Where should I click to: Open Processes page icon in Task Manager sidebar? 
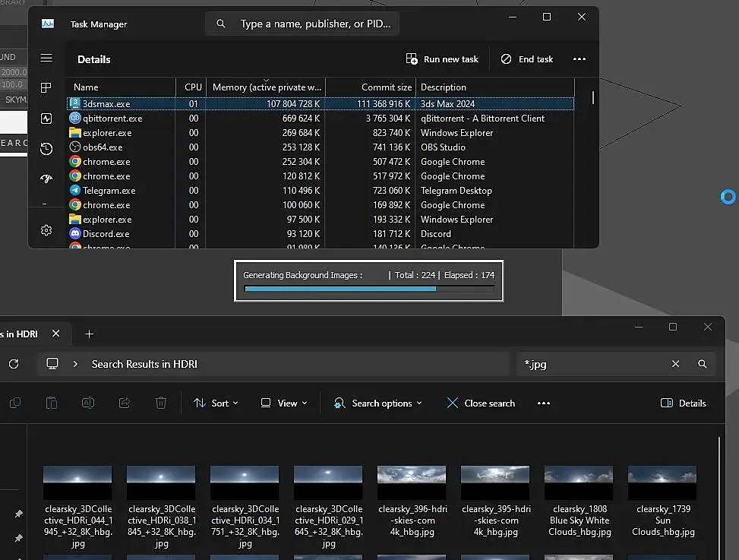coord(46,87)
